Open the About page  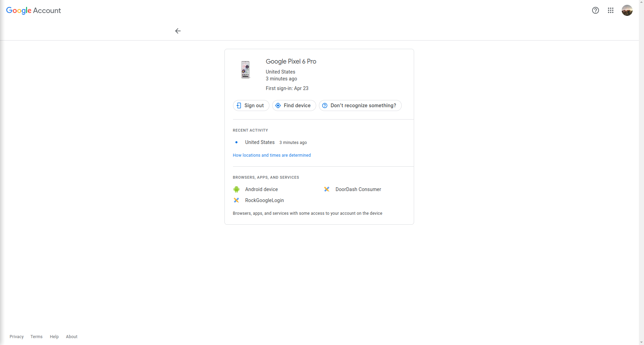click(x=71, y=337)
